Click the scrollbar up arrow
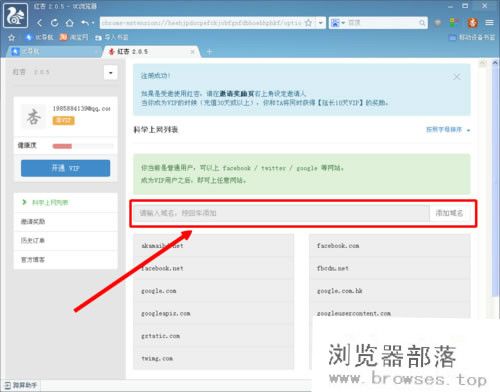 [495, 63]
